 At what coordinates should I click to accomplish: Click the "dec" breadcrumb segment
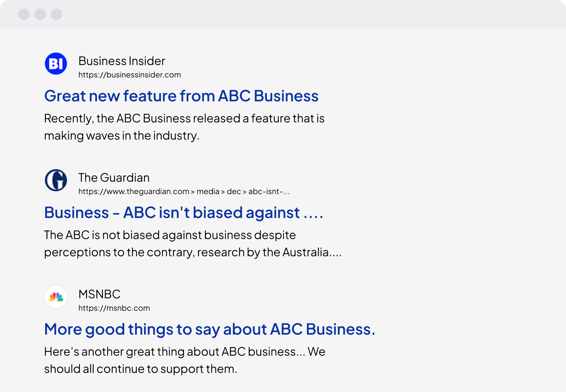coord(234,192)
